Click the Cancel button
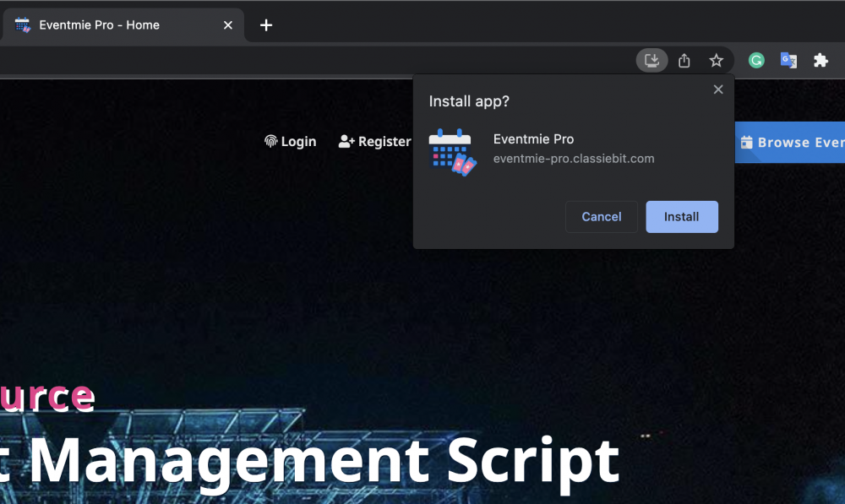This screenshot has width=845, height=504. [x=602, y=217]
